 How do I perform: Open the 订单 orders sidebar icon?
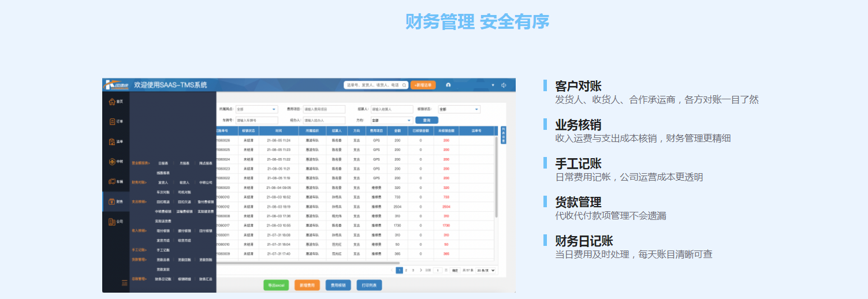[112, 122]
